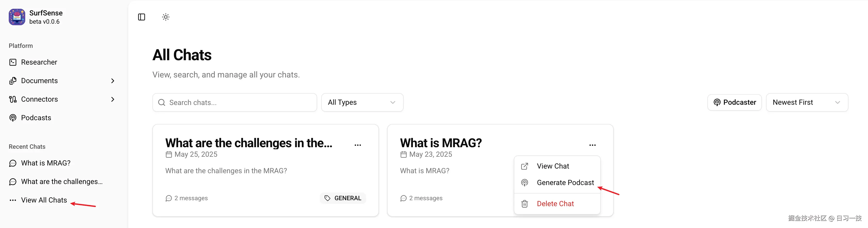Choose Generate Podcast from context menu
The width and height of the screenshot is (868, 228).
(565, 183)
